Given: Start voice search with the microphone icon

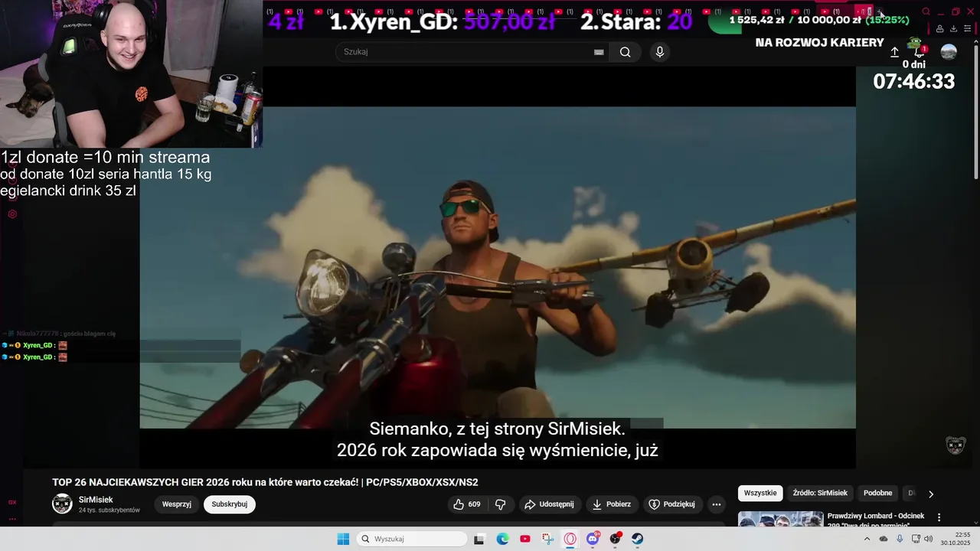Looking at the screenshot, I should point(660,52).
